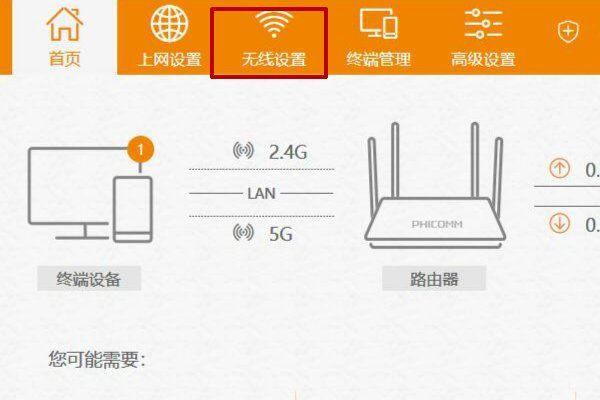Open the 高级设置 tab label
Screen dimensions: 600x400
(483, 60)
